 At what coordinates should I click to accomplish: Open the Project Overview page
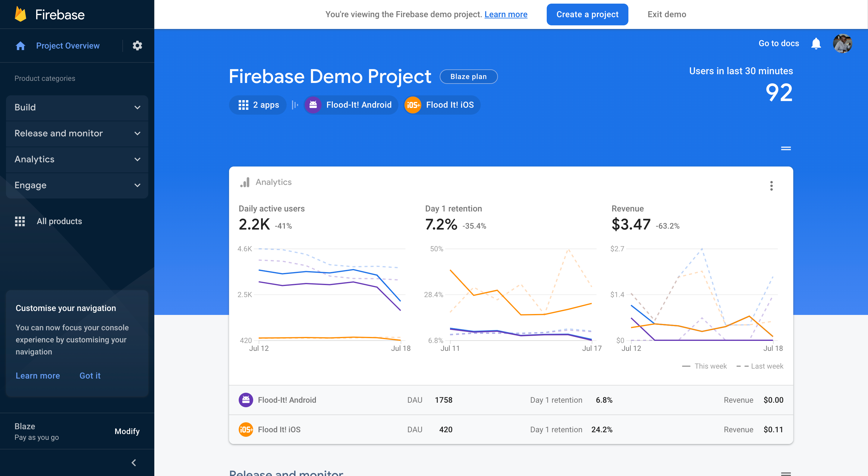click(x=68, y=46)
